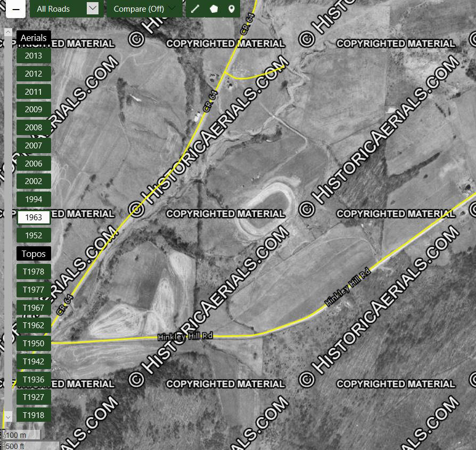The image size is (476, 450).
Task: Show the T1927 topo map
Action: (34, 397)
